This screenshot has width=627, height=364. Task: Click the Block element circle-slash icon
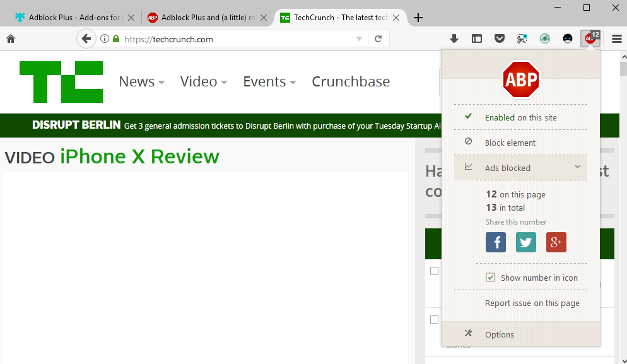pyautogui.click(x=468, y=141)
